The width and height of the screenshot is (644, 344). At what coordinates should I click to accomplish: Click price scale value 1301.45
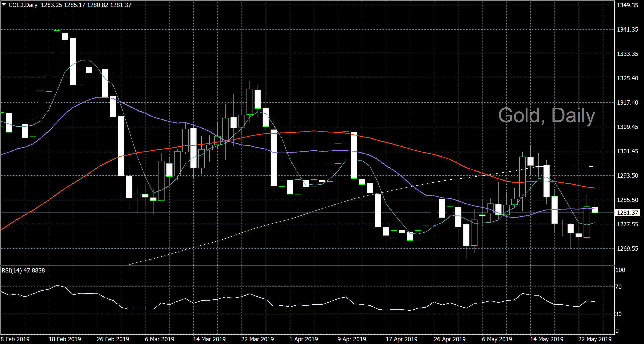[x=627, y=151]
